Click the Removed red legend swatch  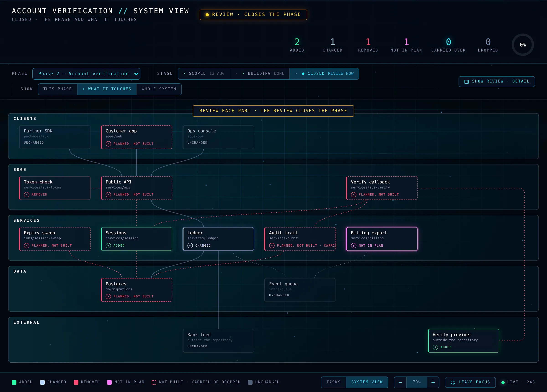click(x=76, y=382)
